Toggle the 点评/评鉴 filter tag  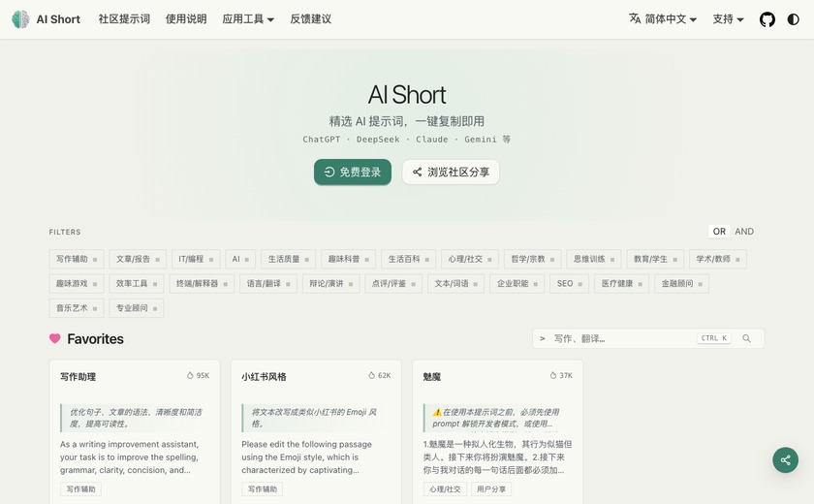[393, 283]
